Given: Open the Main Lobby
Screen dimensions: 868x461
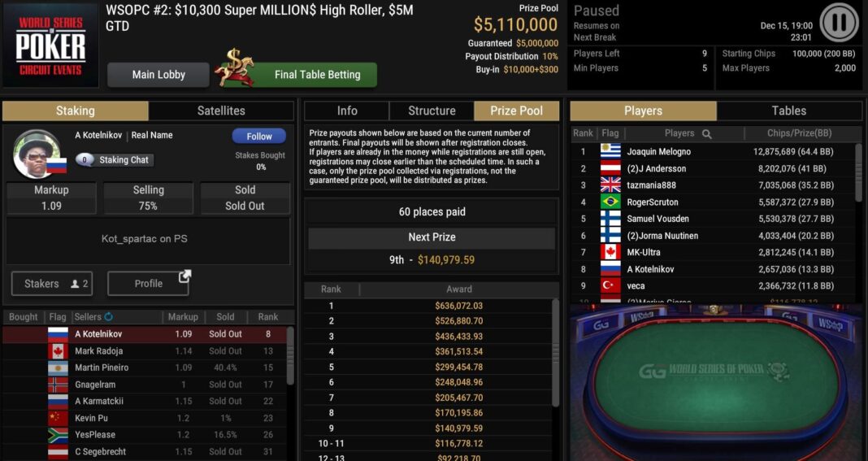Looking at the screenshot, I should (158, 75).
